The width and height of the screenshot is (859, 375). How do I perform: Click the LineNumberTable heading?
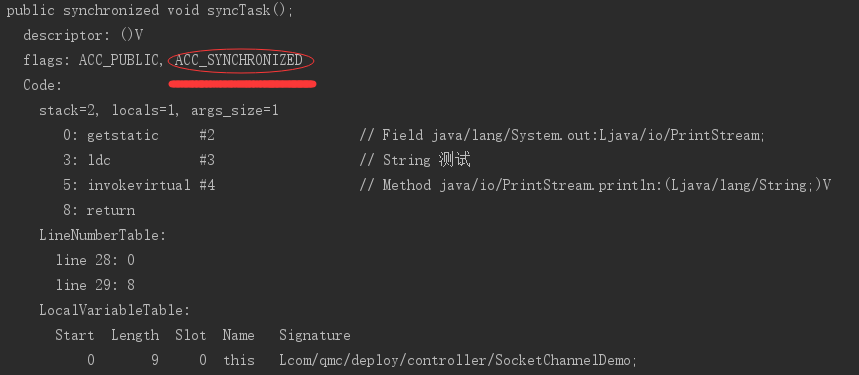(x=102, y=235)
